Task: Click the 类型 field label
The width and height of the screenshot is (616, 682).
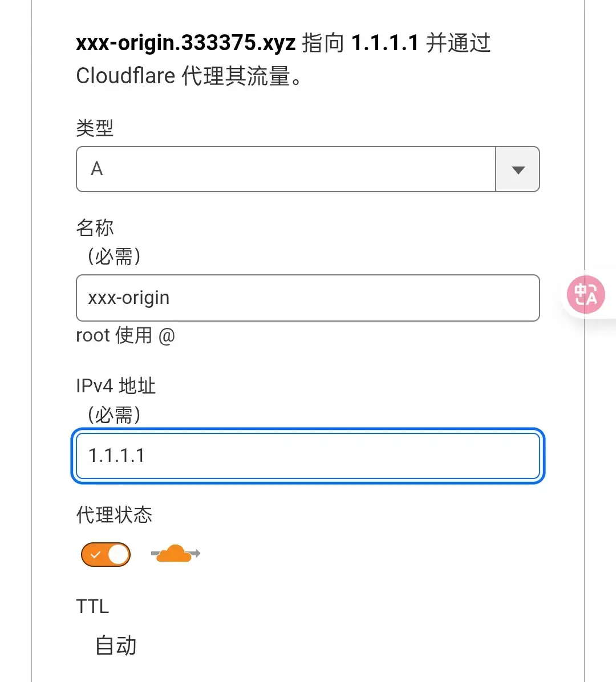Action: pyautogui.click(x=95, y=128)
